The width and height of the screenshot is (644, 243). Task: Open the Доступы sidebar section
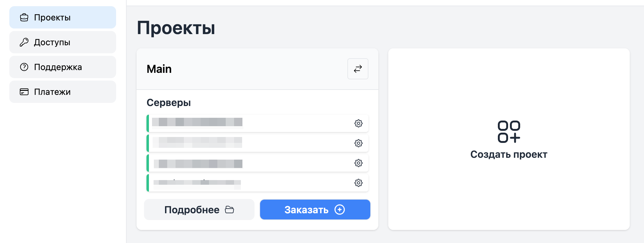click(63, 42)
